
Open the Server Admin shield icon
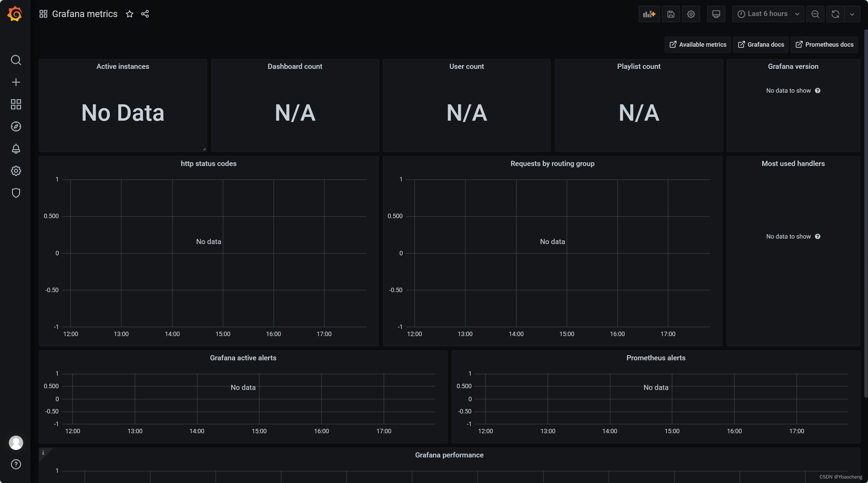tap(16, 193)
